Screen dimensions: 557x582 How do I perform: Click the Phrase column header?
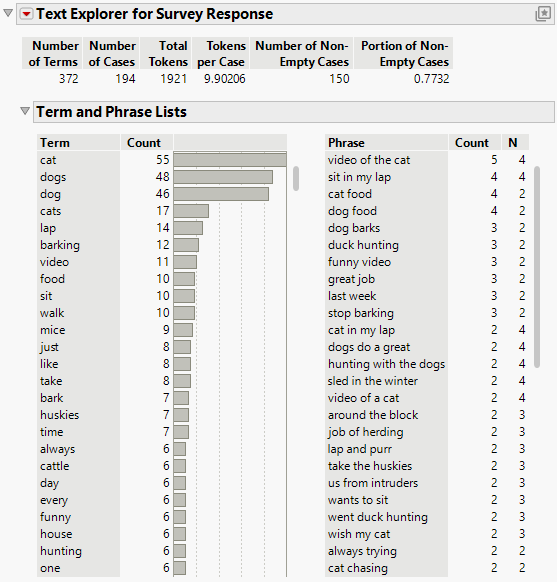[x=346, y=143]
